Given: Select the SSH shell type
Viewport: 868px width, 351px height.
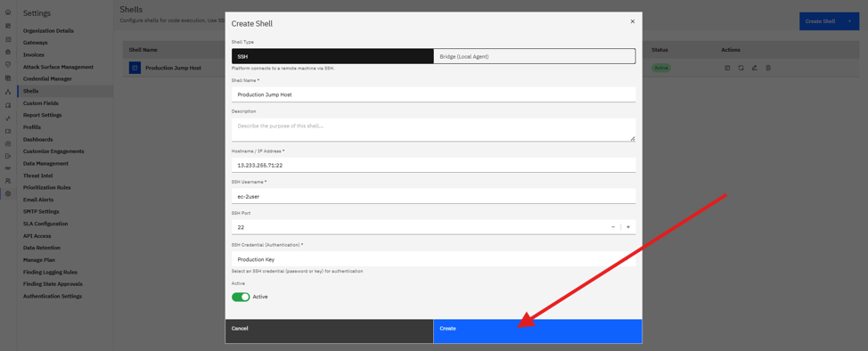Looking at the screenshot, I should click(x=332, y=56).
